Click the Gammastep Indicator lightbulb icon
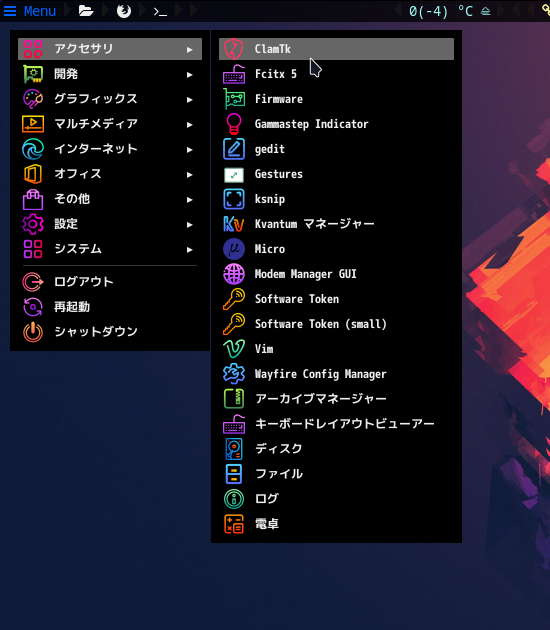The width and height of the screenshot is (550, 630). [x=234, y=124]
